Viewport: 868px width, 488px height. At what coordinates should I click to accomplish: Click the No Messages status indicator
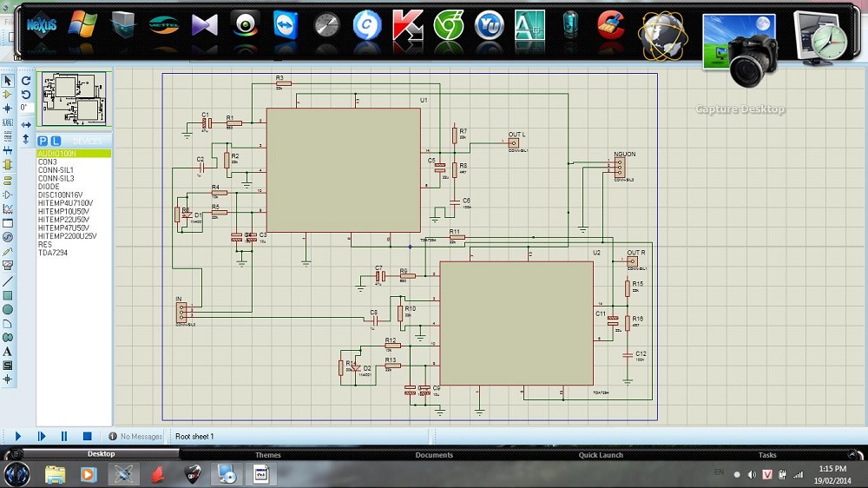pyautogui.click(x=135, y=437)
